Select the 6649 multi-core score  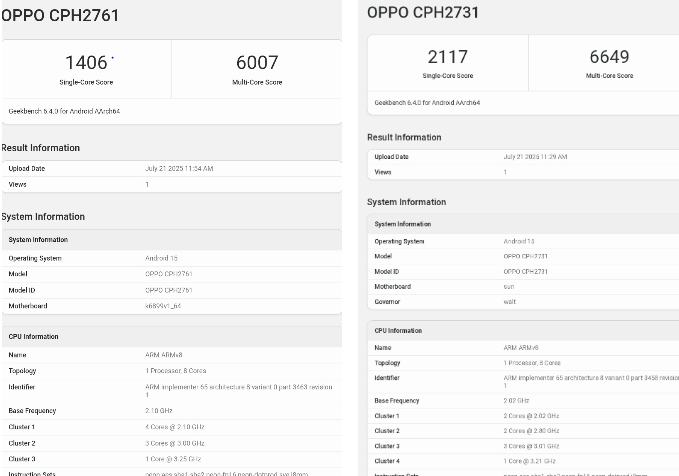click(x=609, y=57)
